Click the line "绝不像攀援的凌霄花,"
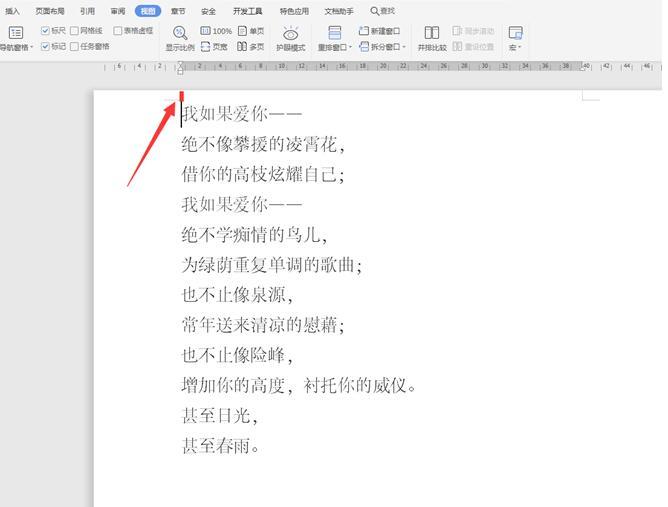 click(263, 144)
